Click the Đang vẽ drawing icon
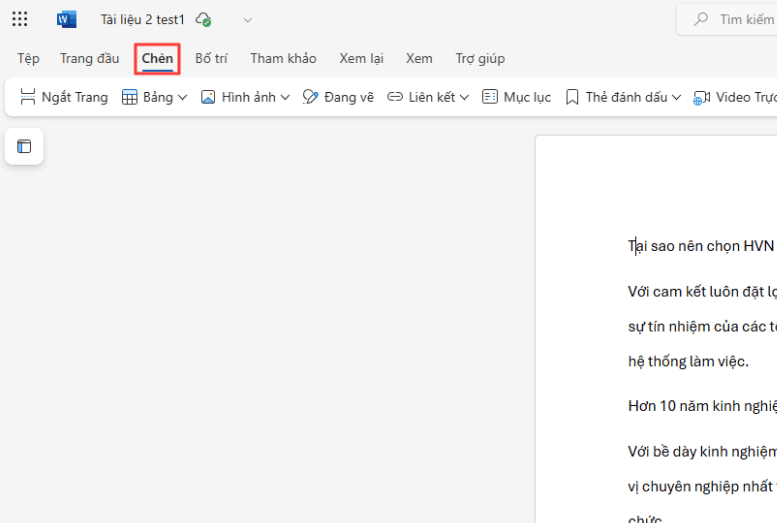Viewport: 777px width, 523px height. pos(310,97)
